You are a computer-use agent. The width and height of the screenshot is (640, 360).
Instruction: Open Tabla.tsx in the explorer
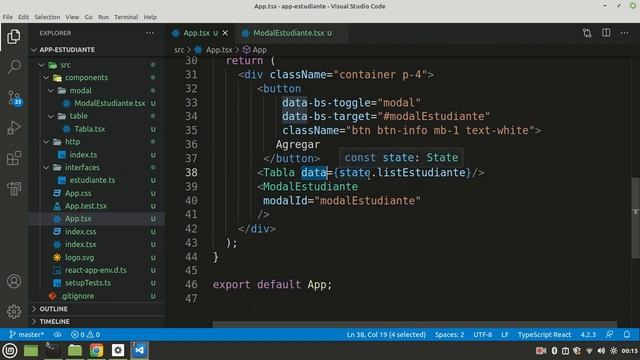coord(89,129)
